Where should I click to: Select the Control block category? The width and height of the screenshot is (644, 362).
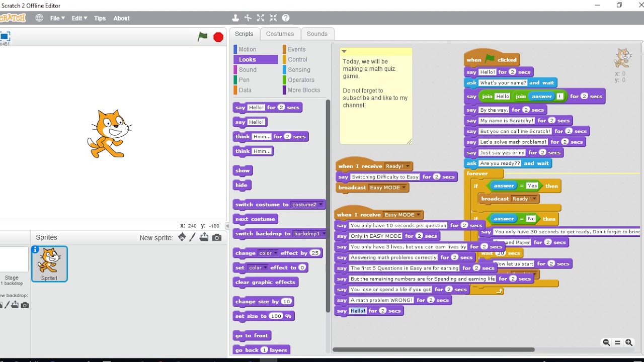point(303,59)
